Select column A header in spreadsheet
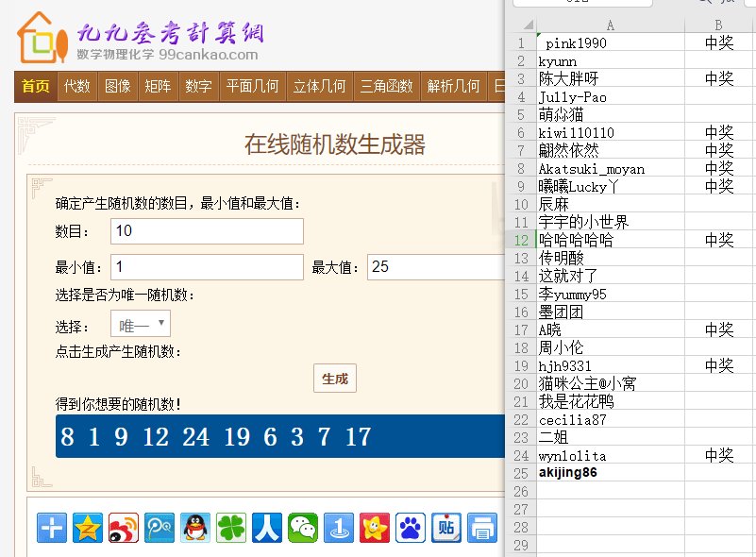756x557 pixels. point(611,25)
